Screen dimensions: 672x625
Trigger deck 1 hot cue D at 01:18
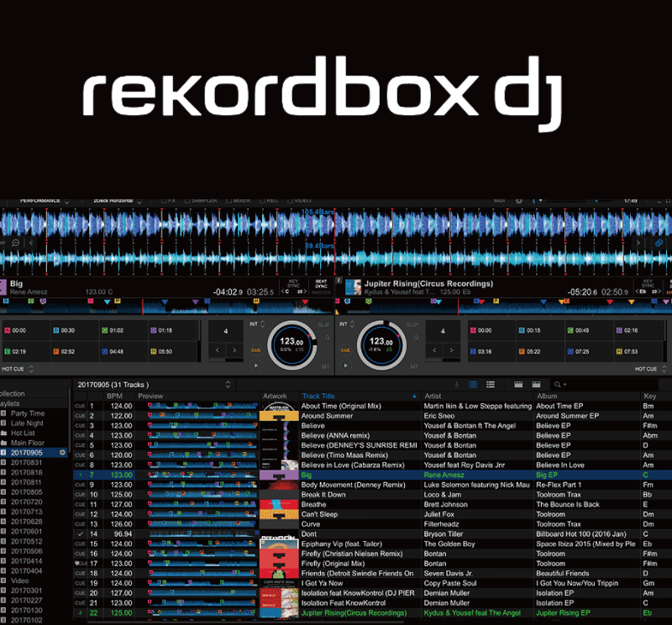(x=172, y=330)
